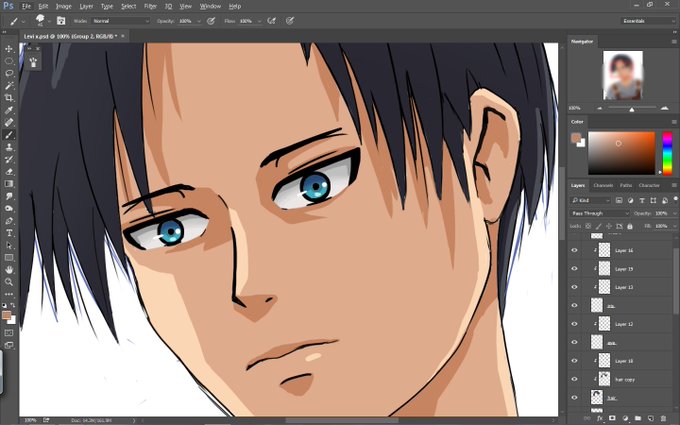Open the layer Fill dropdown arrow
This screenshot has width=680, height=425.
[673, 226]
